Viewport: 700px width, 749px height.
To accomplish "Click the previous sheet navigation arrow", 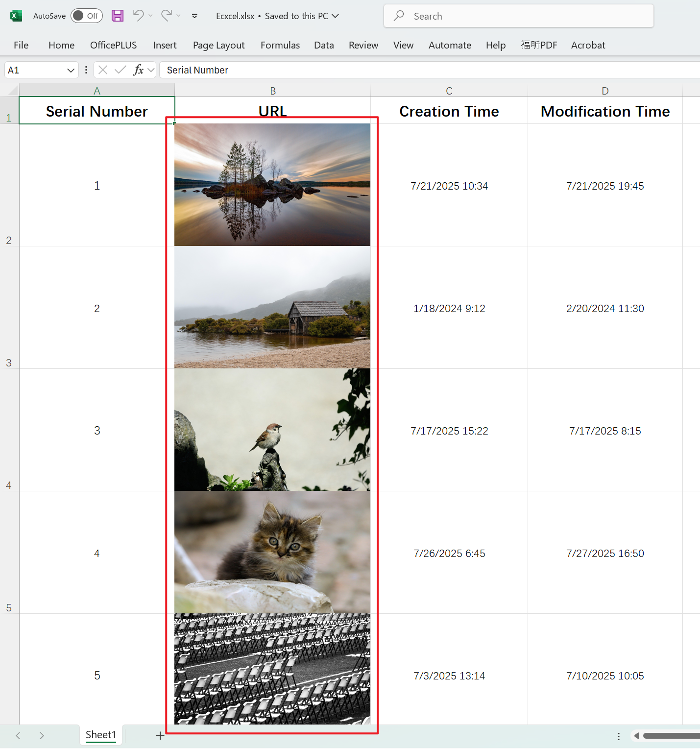I will [x=18, y=735].
